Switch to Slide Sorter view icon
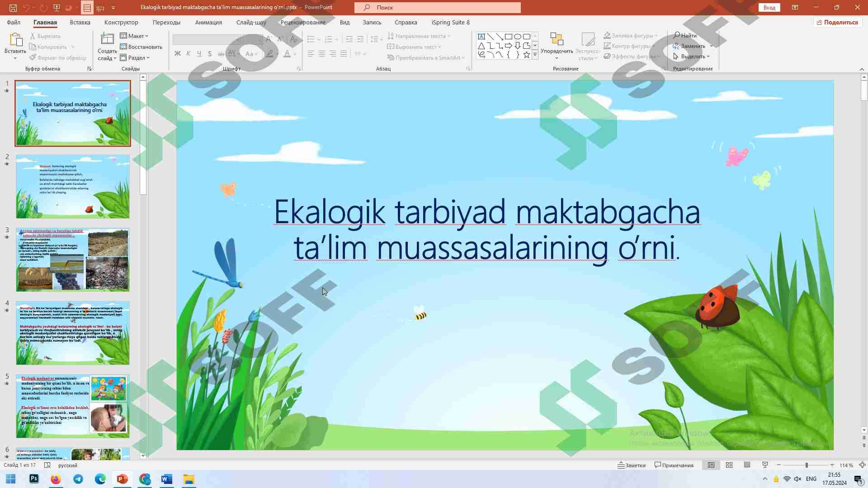Viewport: 868px width, 488px height. [x=729, y=465]
